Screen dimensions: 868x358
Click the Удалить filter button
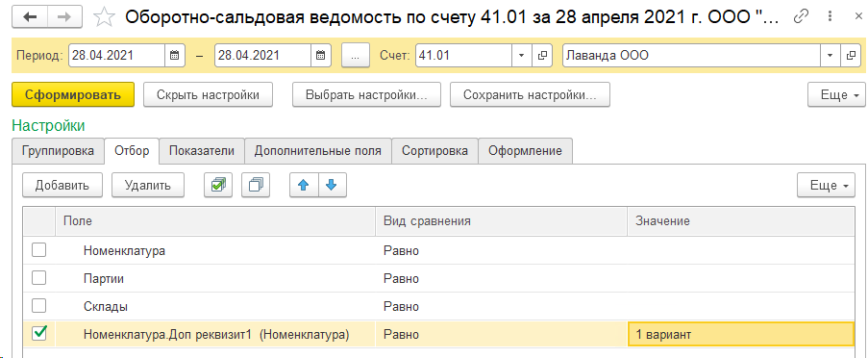click(x=148, y=185)
